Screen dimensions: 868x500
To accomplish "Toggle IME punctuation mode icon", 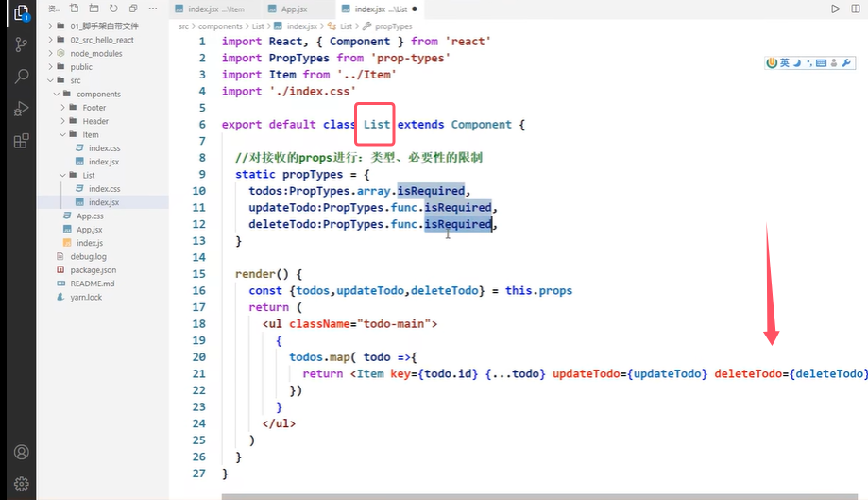I will [808, 63].
